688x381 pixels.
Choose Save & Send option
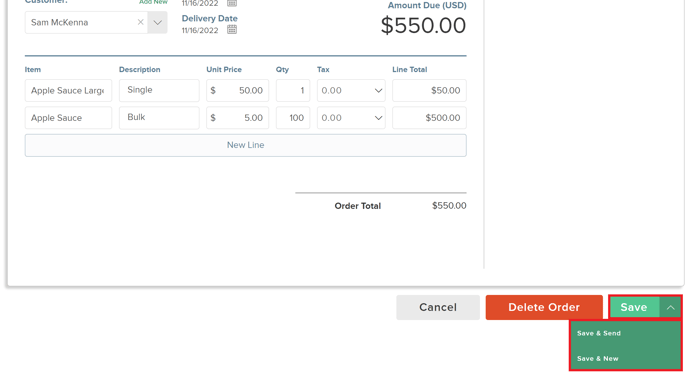[598, 333]
